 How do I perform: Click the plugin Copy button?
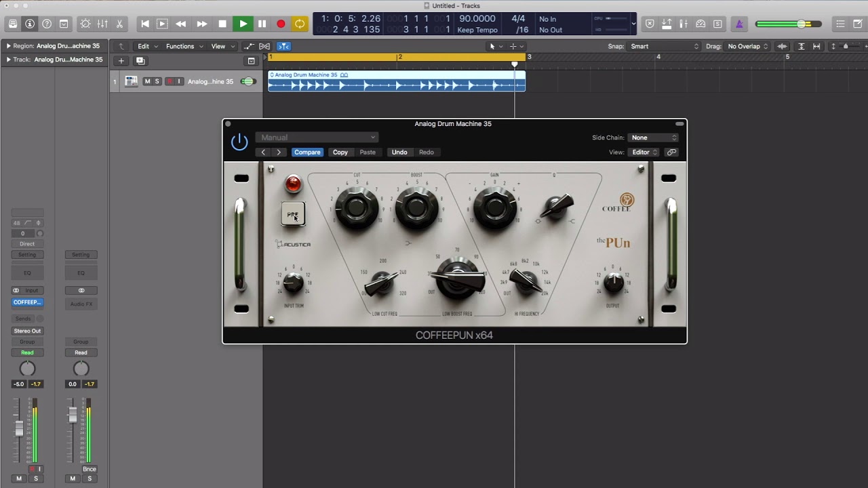(x=340, y=152)
